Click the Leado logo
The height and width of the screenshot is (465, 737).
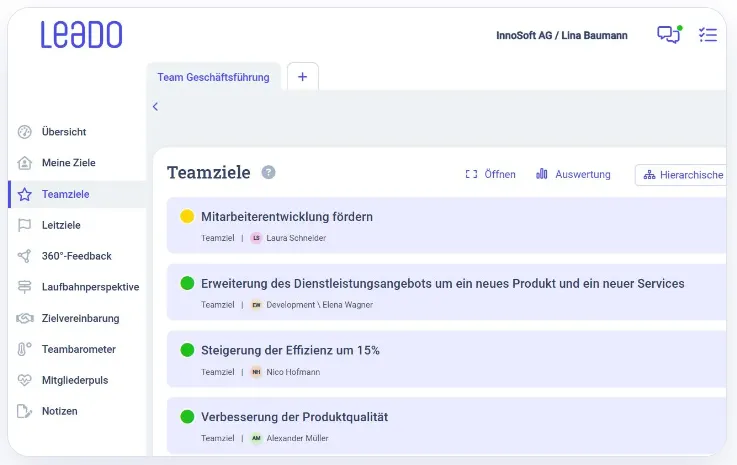(x=81, y=35)
